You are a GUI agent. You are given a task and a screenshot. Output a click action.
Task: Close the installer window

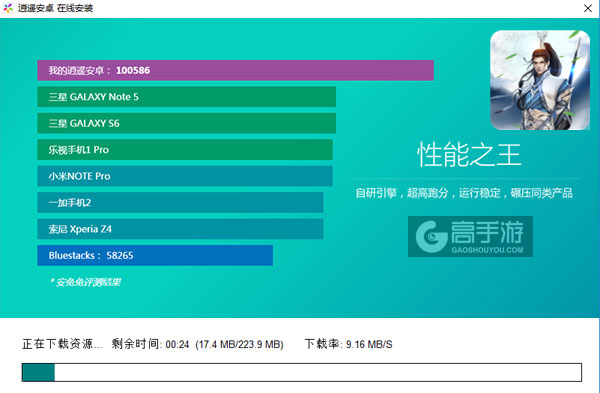click(x=588, y=8)
